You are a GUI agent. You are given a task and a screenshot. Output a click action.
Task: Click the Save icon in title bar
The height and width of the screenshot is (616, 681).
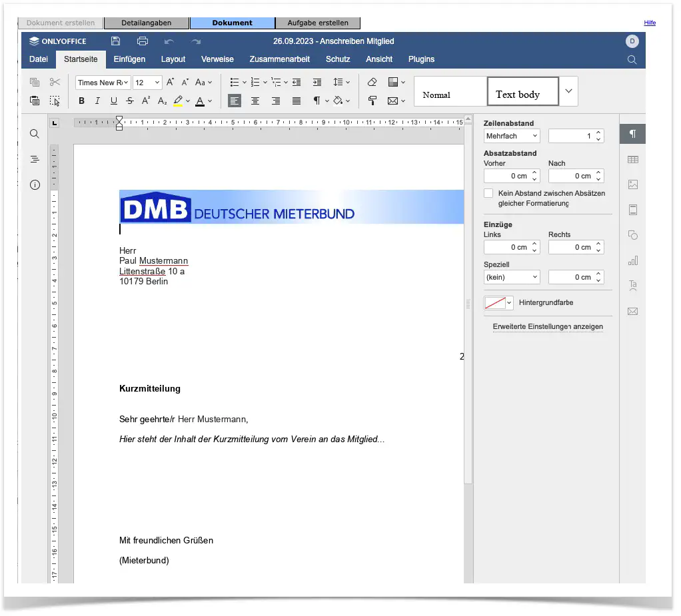116,41
